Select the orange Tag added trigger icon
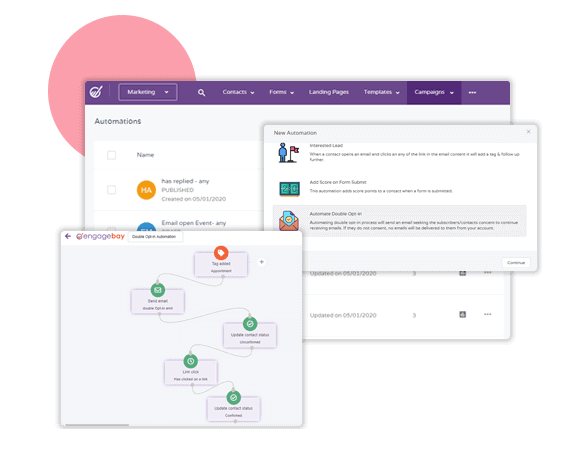580x456 pixels. (x=221, y=253)
